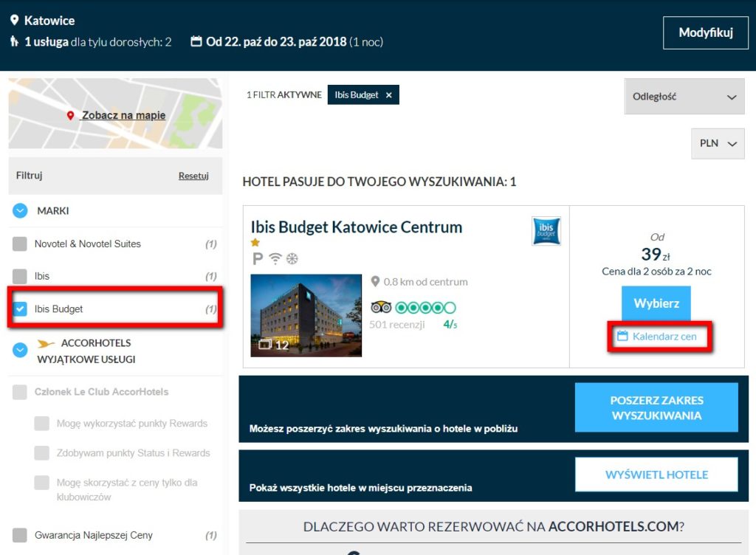Click the location pin icon beside Katowice
Viewport: 756px width, 555px height.
(x=15, y=20)
